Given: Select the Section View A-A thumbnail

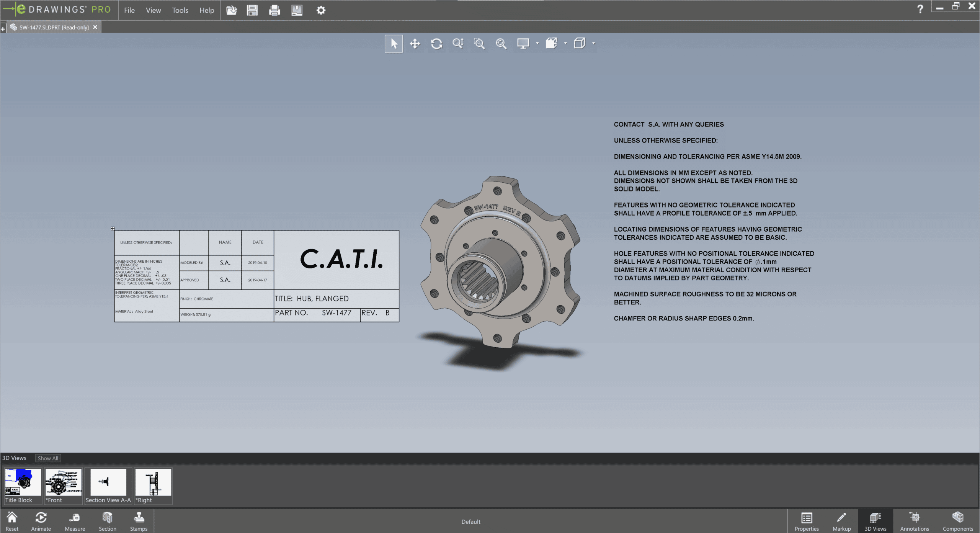Looking at the screenshot, I should click(108, 486).
